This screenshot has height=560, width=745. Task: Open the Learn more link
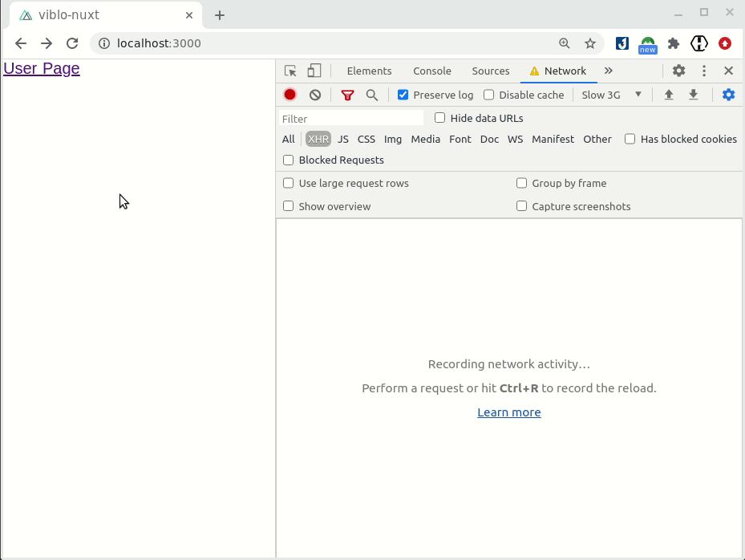coord(509,412)
